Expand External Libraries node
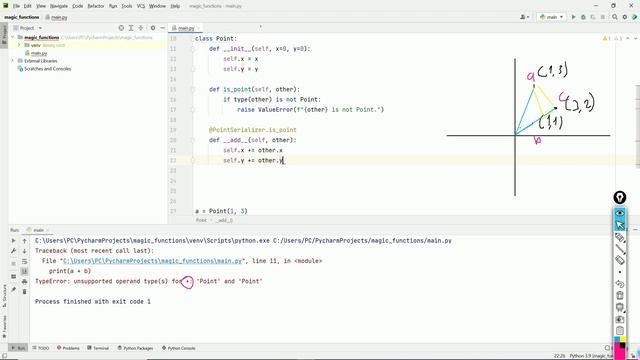Image resolution: width=640 pixels, height=360 pixels. coord(12,61)
